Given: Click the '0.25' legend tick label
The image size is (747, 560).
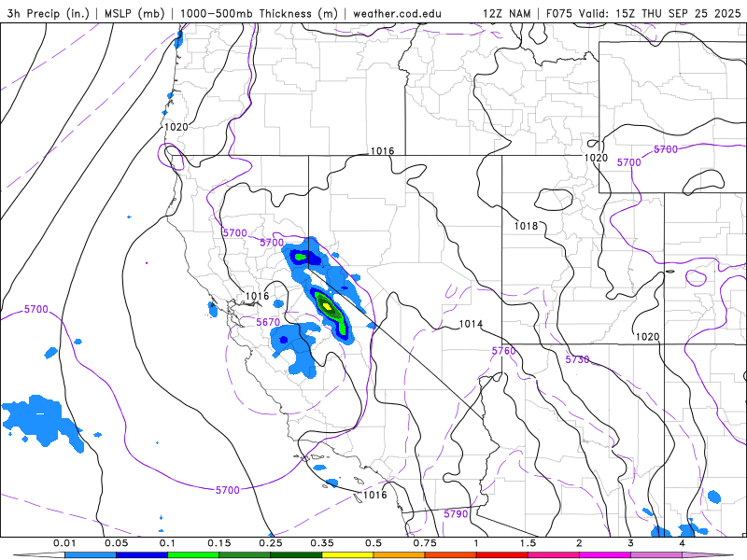Looking at the screenshot, I should [271, 543].
